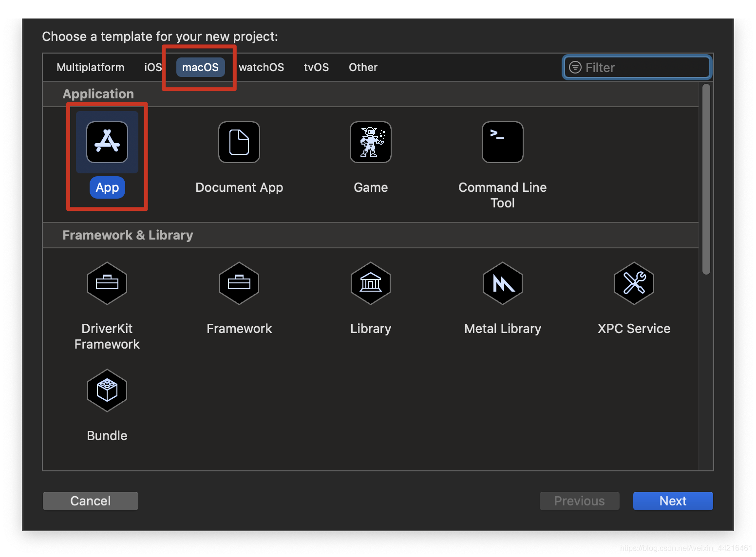Switch to the tvOS tab
Viewport: 756px width, 557px height.
[317, 67]
